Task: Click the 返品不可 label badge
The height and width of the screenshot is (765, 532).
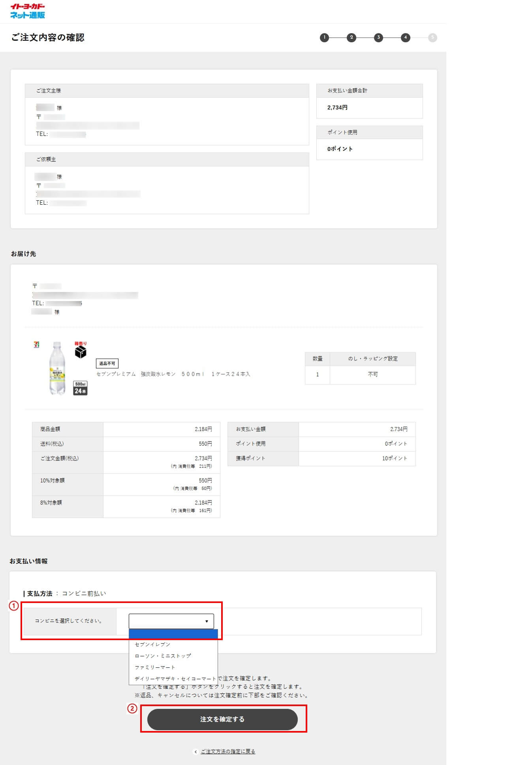Action: (x=107, y=364)
